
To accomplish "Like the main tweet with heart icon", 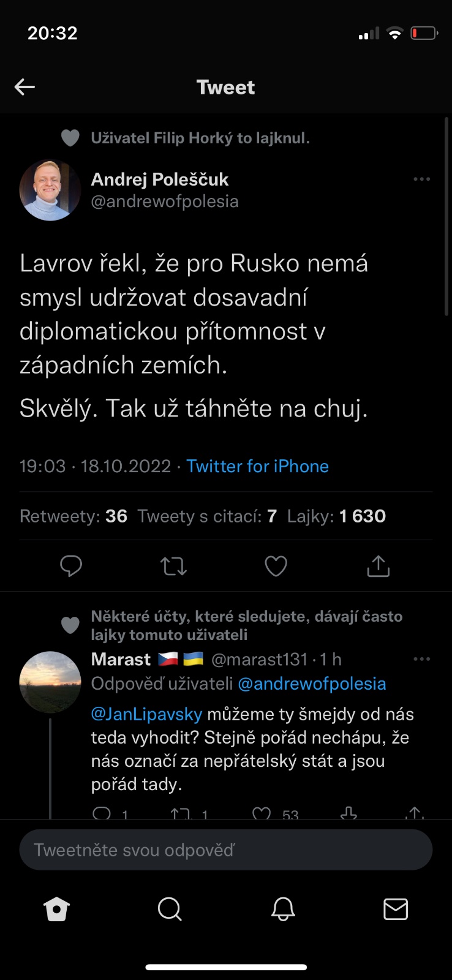I will (276, 566).
